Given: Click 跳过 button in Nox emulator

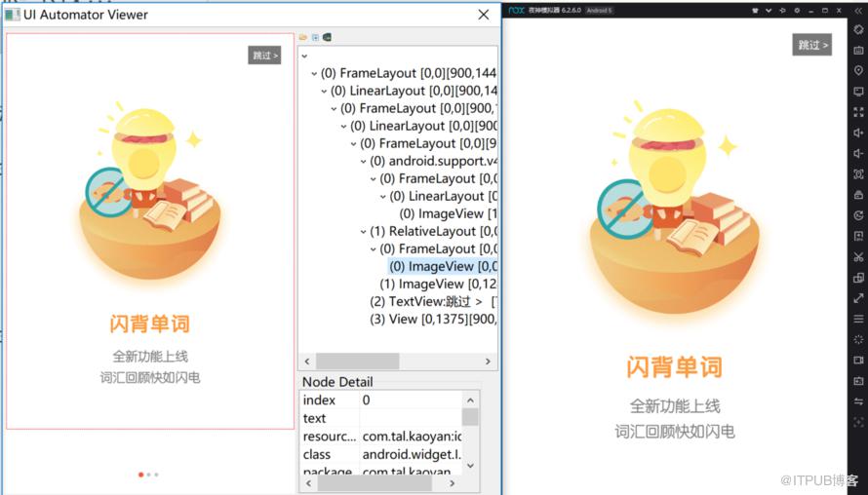Looking at the screenshot, I should [x=812, y=45].
